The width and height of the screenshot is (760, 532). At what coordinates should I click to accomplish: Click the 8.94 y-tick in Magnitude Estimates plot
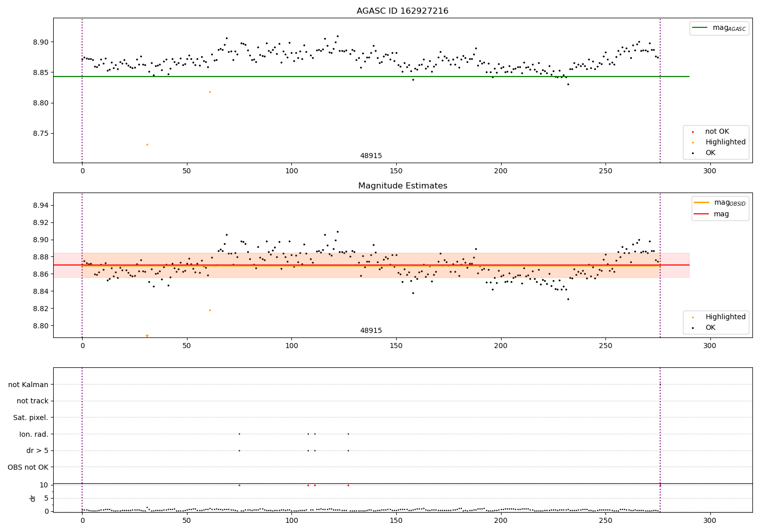tap(40, 206)
